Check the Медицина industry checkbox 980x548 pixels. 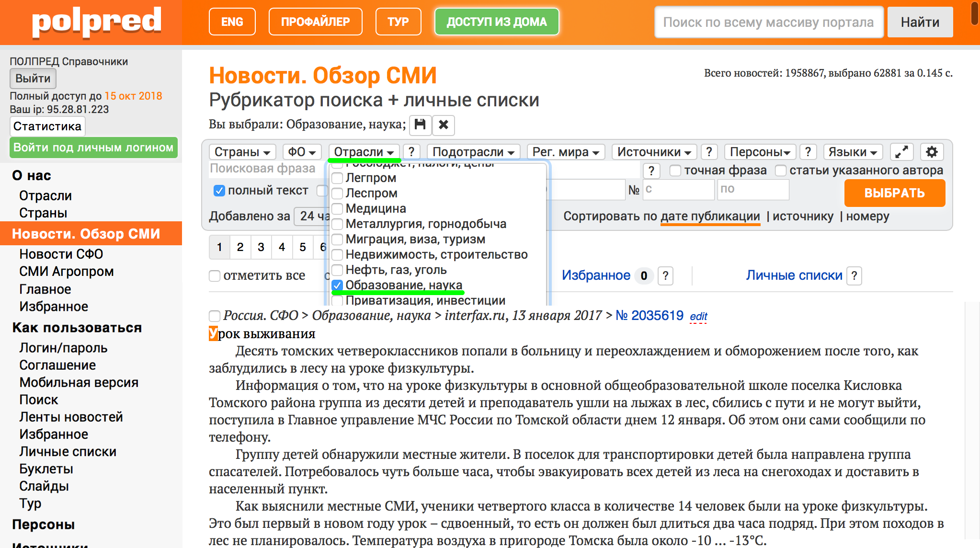point(337,208)
